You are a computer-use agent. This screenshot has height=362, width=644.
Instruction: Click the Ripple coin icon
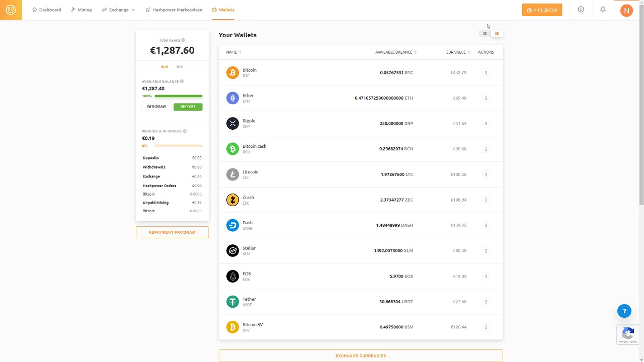[x=232, y=124]
